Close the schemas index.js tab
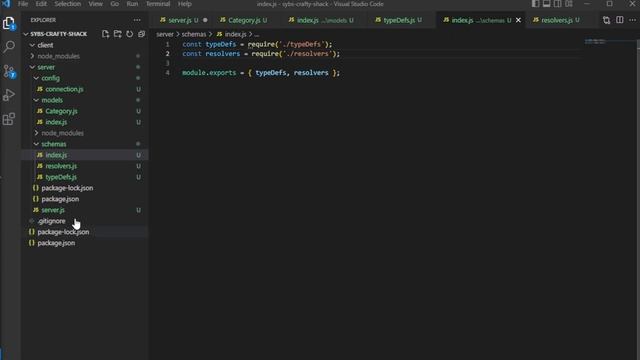640x360 pixels. (x=518, y=20)
